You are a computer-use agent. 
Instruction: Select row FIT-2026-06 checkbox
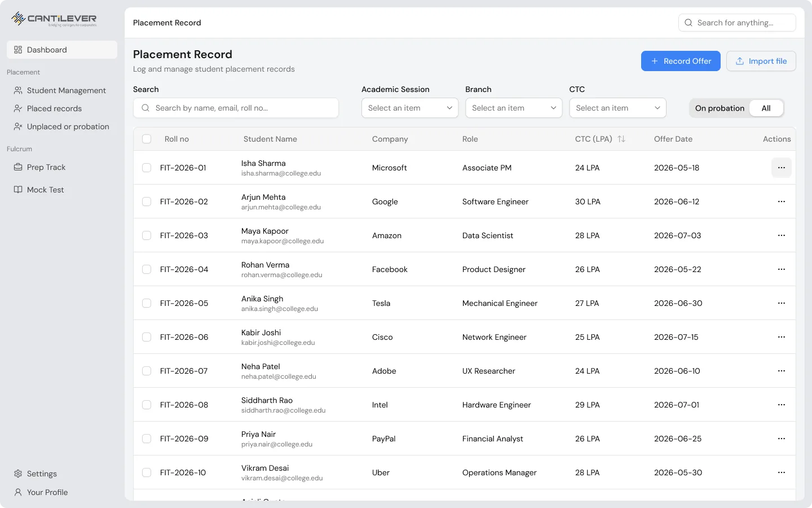point(147,337)
